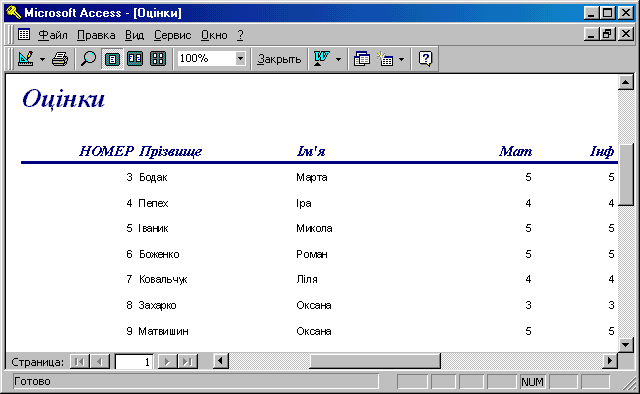Click the Закрыть button
This screenshot has height=394, width=640.
coord(279,59)
